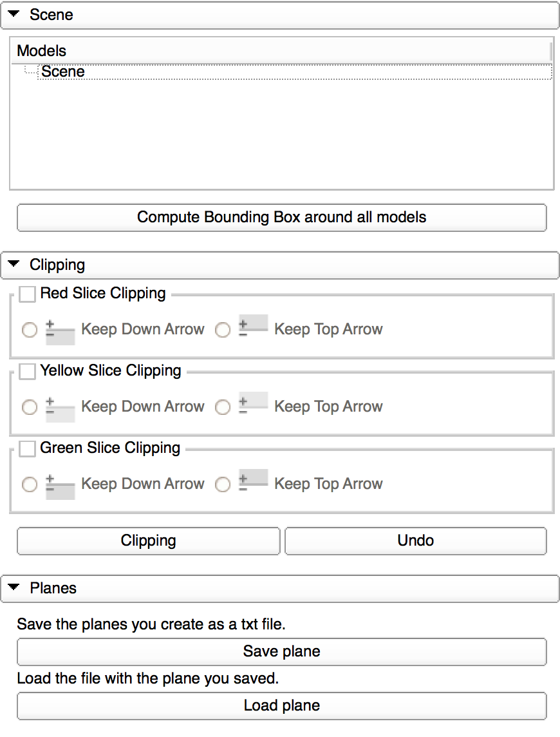
Task: Select Red Slice Keep Down Arrow radio button
Action: (x=30, y=330)
